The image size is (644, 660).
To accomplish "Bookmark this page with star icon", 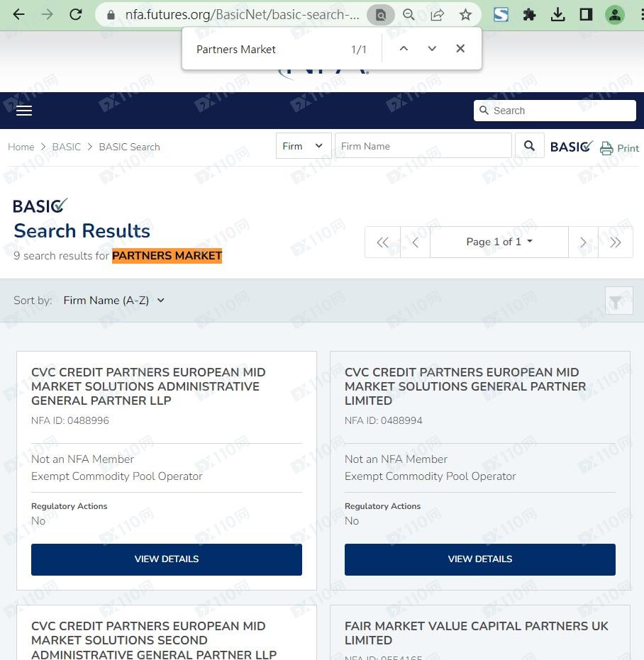I will click(x=465, y=15).
